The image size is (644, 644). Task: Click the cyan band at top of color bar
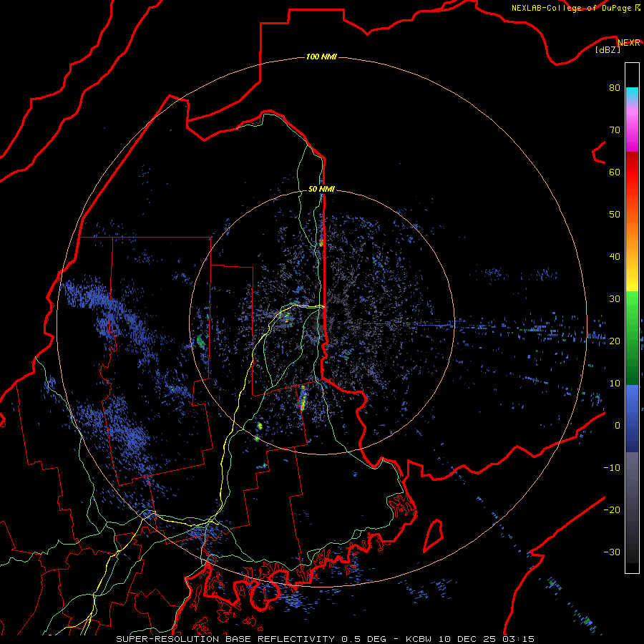point(632,94)
